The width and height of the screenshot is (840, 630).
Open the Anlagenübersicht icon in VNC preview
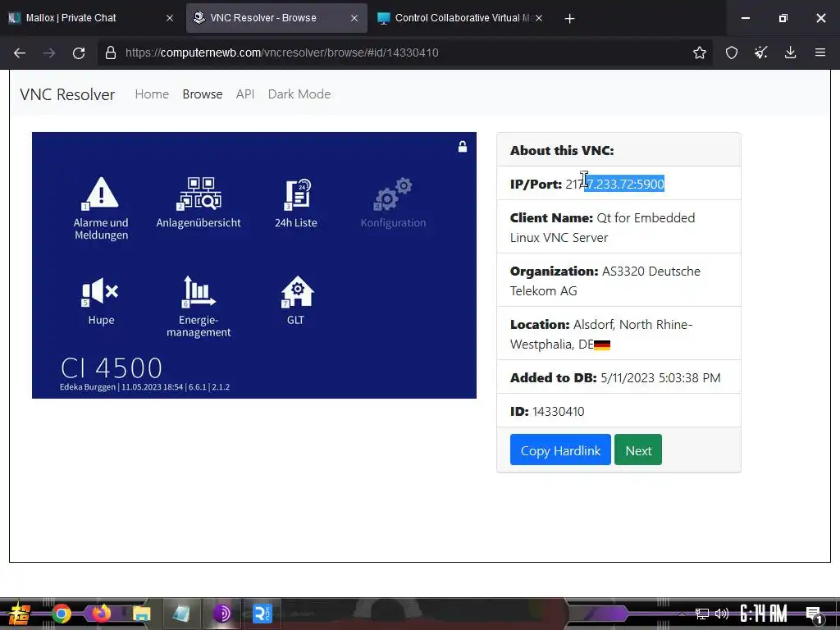coord(199,193)
